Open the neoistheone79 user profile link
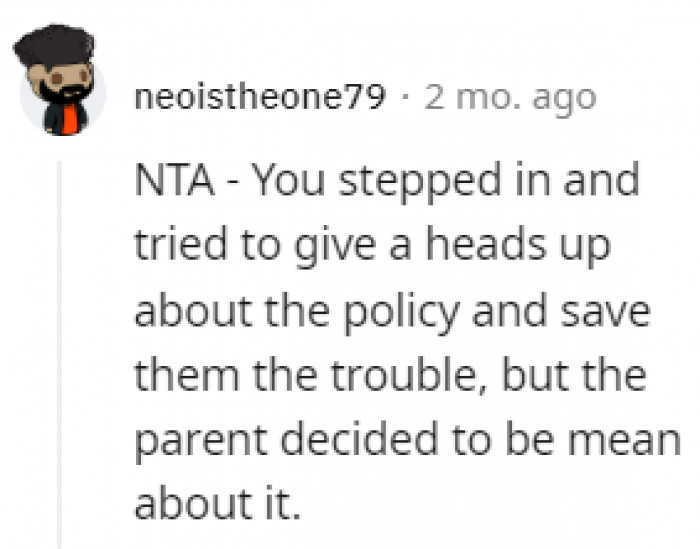This screenshot has width=700, height=549. [259, 98]
